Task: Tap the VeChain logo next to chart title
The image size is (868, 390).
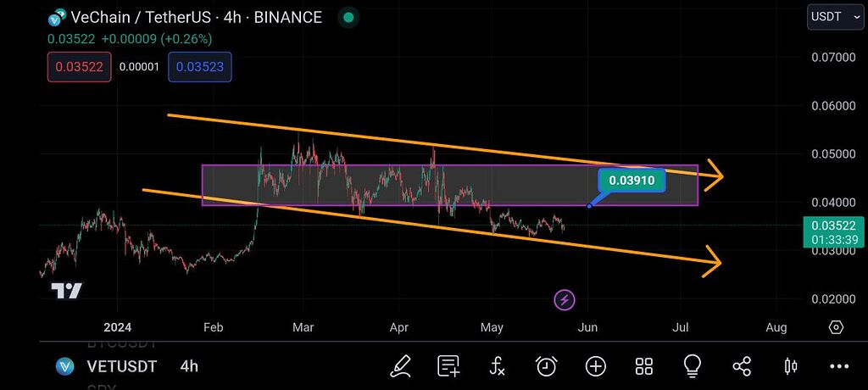Action: coord(57,17)
